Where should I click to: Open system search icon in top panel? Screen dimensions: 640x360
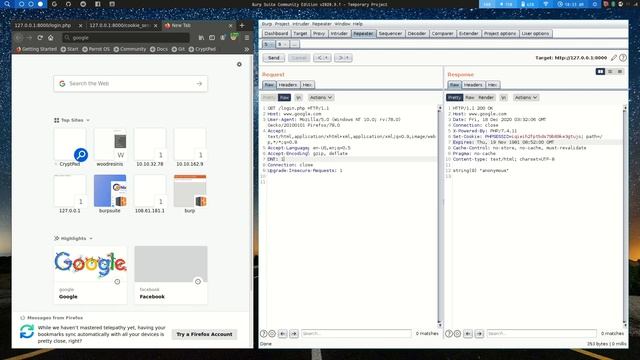click(7, 4)
